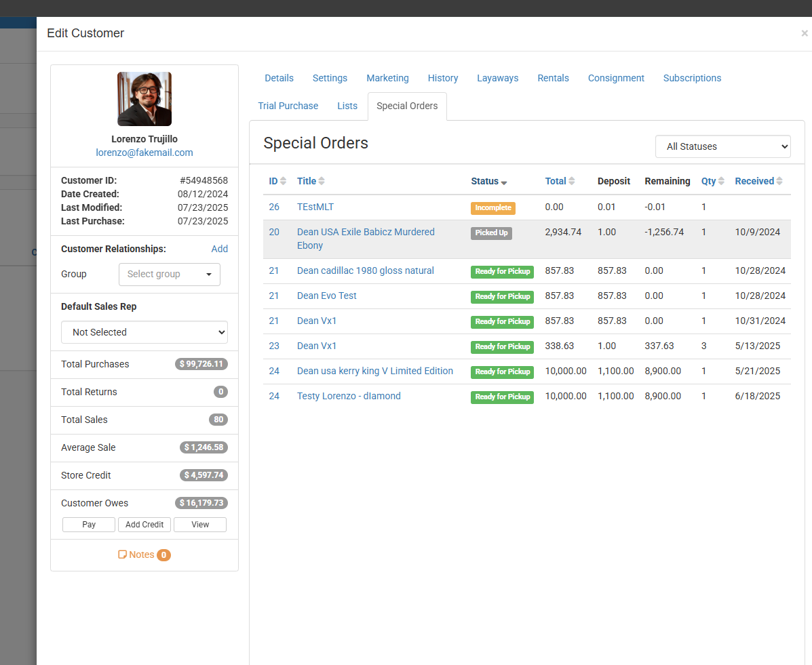The width and height of the screenshot is (812, 665).
Task: Switch to the Layaways tab
Action: 497,78
